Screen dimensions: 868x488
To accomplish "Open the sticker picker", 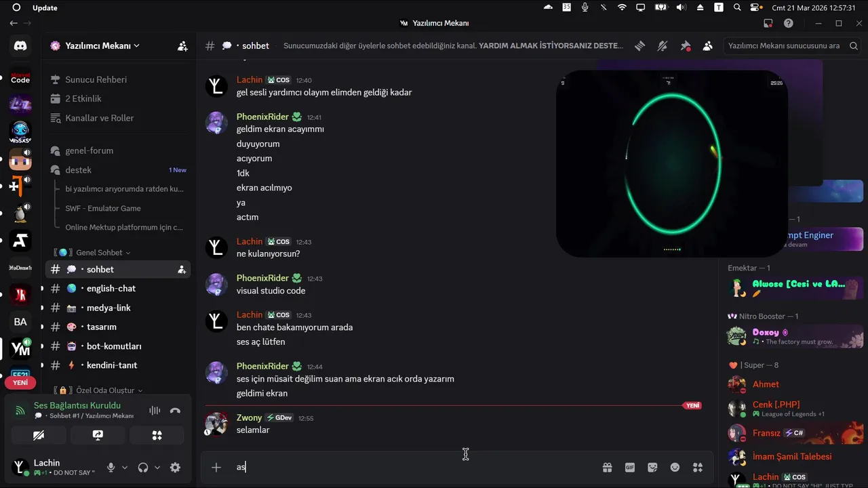I will (x=652, y=467).
